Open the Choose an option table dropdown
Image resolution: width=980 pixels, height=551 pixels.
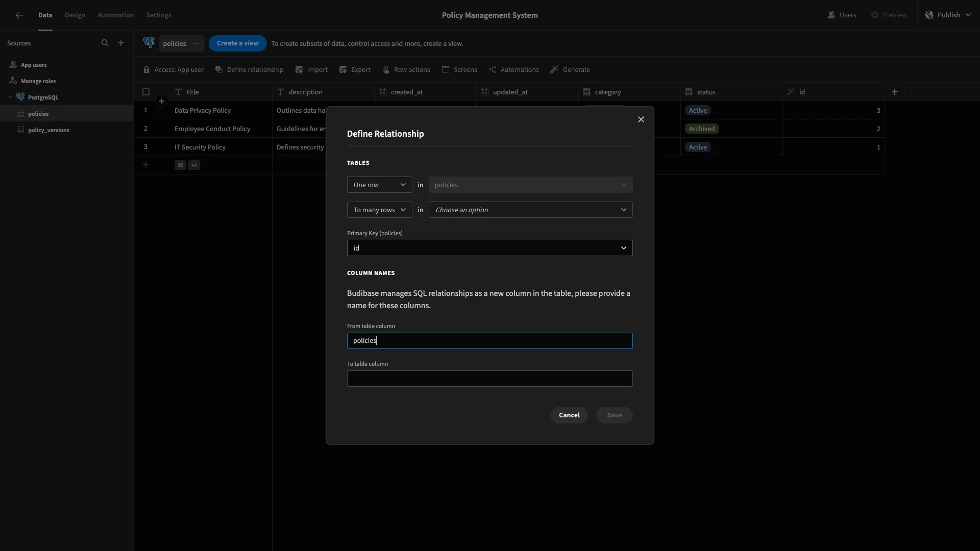(530, 210)
